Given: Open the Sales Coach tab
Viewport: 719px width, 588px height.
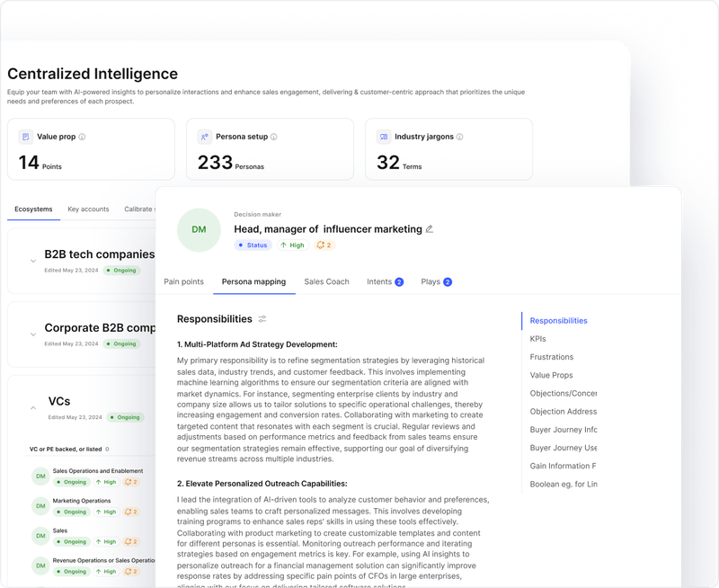Looking at the screenshot, I should pos(326,281).
